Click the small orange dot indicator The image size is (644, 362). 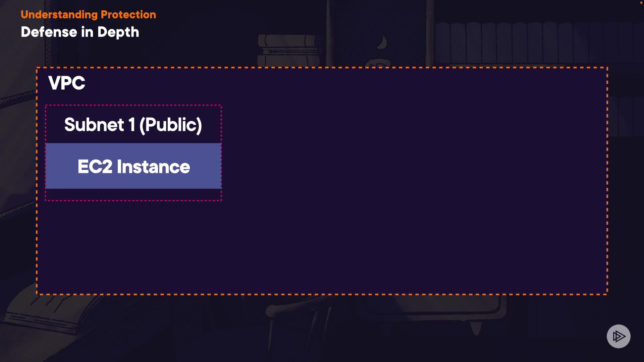pyautogui.click(x=641, y=3)
